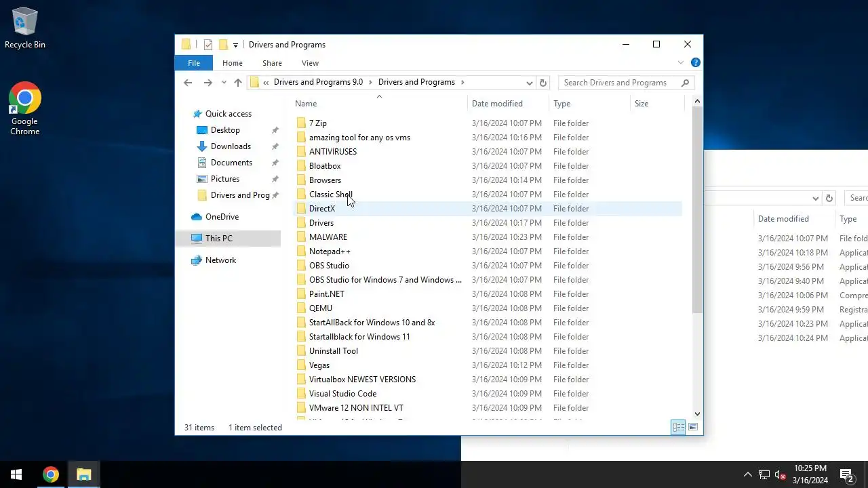Open network status tray icon

click(x=764, y=474)
